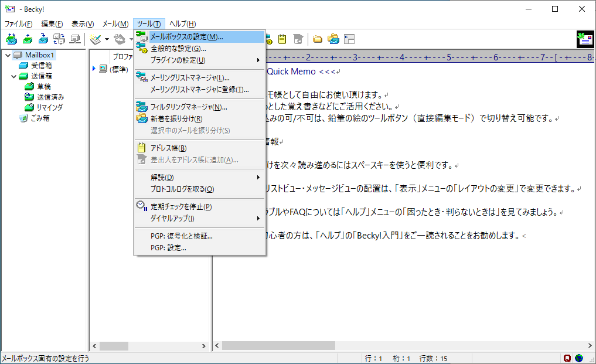596x364 pixels.
Task: Click the Becky! logo icon at top right
Action: (x=585, y=39)
